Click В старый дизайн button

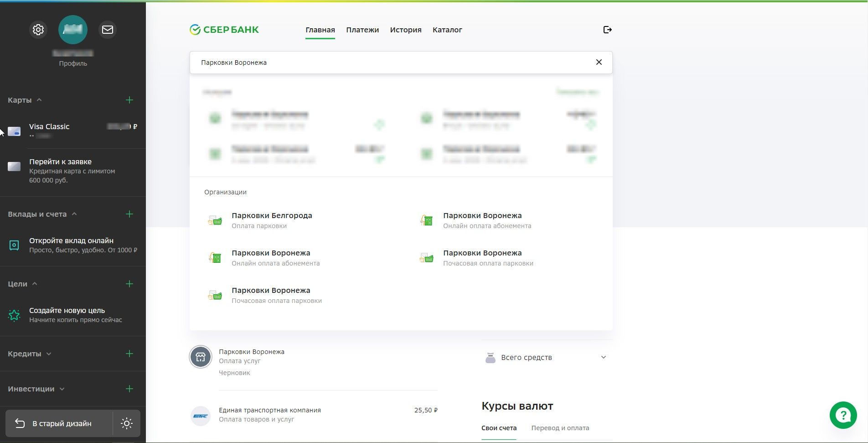coord(59,423)
